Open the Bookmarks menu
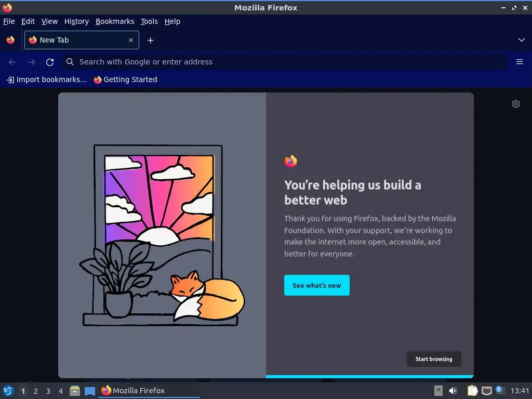 (x=115, y=21)
